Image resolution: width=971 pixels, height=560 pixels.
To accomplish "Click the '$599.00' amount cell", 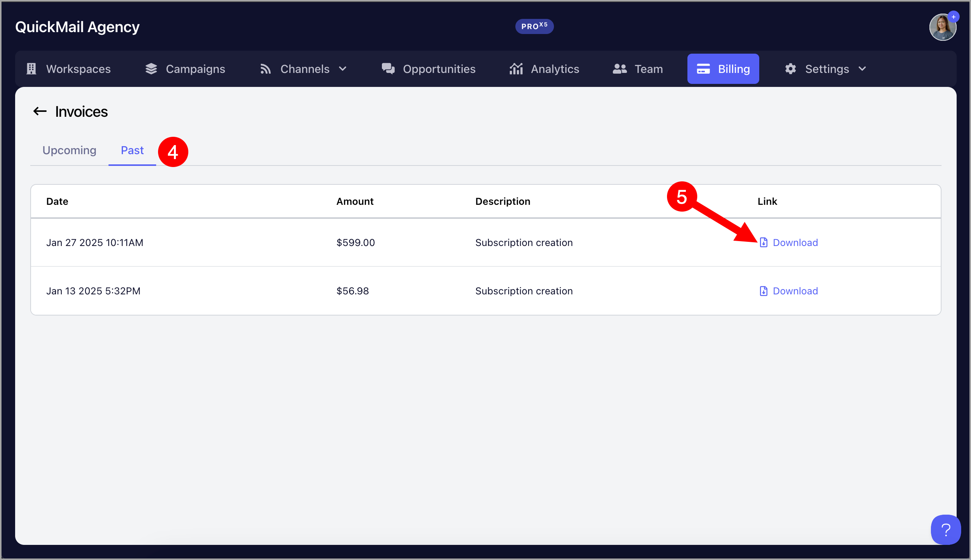I will 355,242.
